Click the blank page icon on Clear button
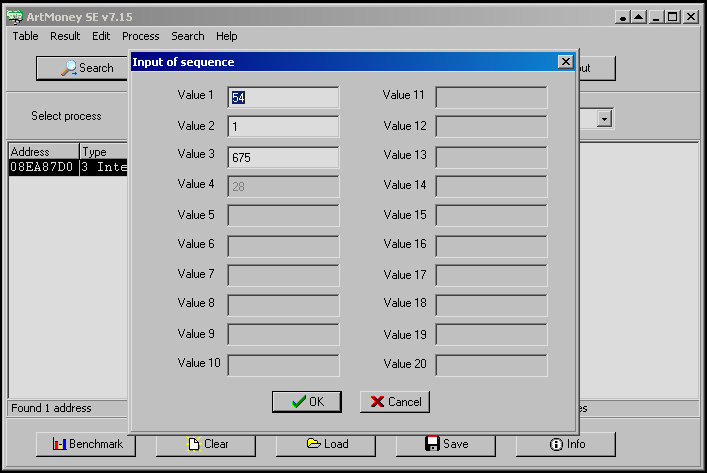Screen dimensions: 707x473 point(194,444)
